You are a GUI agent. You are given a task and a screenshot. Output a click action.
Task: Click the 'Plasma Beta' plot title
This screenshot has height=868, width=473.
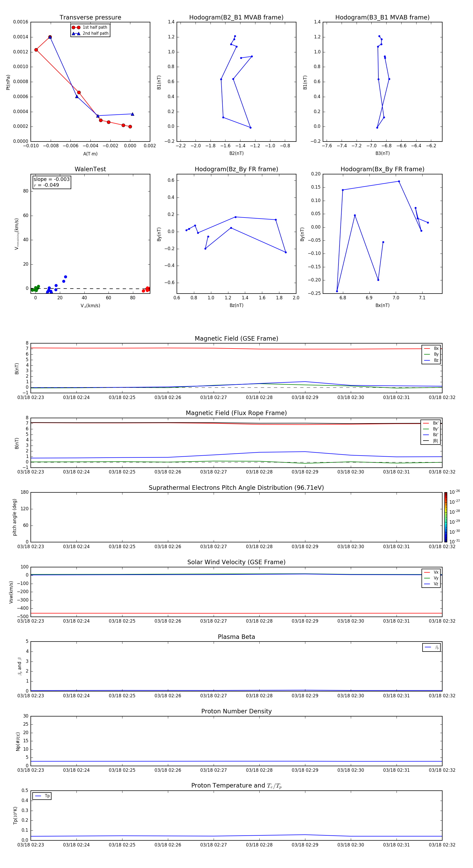tap(236, 637)
